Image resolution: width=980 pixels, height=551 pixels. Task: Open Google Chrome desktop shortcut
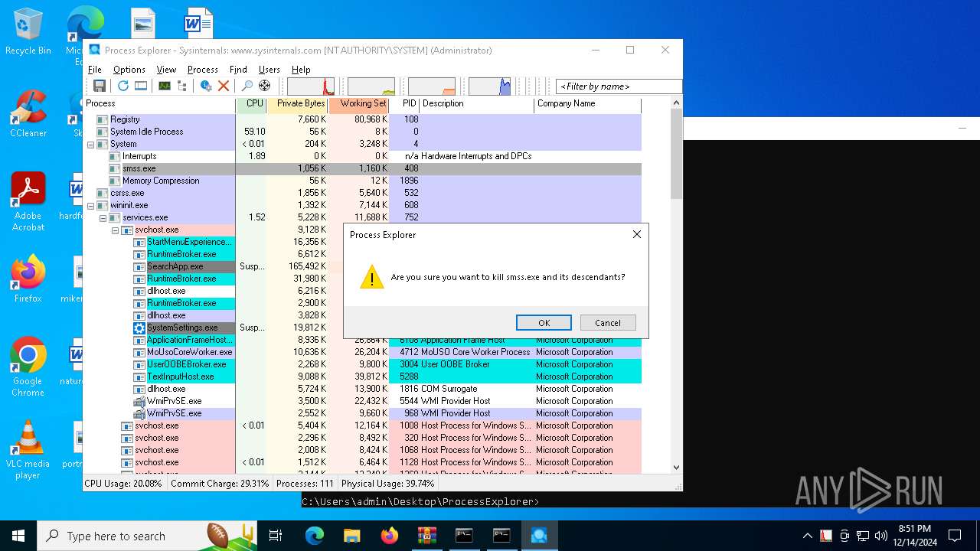[x=28, y=367]
